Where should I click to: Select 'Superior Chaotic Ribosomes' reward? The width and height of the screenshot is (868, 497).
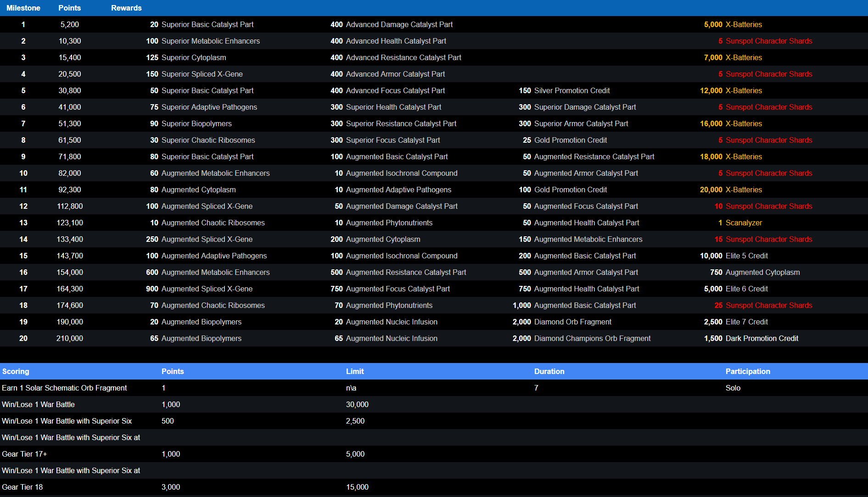[208, 140]
